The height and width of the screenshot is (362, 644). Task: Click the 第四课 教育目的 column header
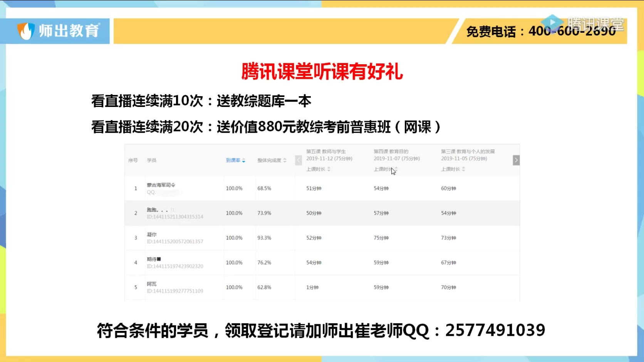[391, 152]
